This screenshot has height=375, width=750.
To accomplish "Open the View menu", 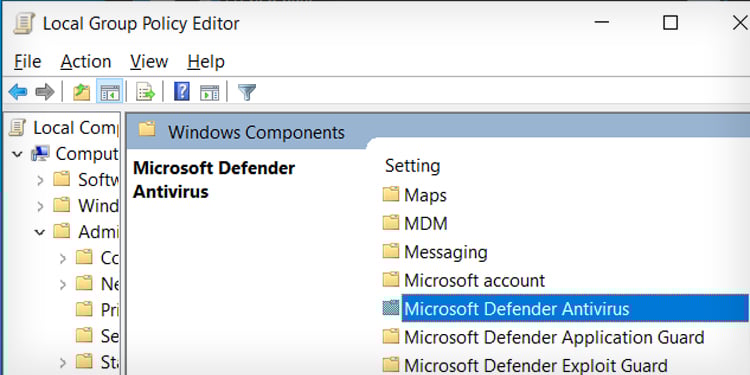I will (x=149, y=62).
